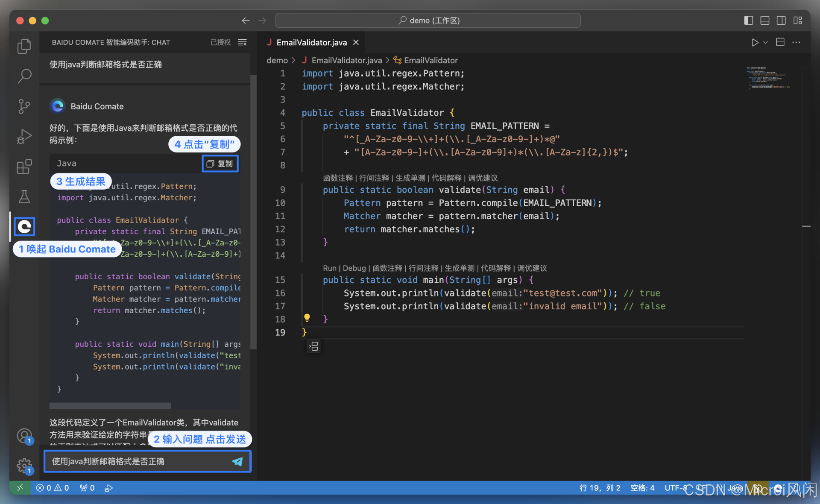Viewport: 820px width, 504px height.
Task: Open the Source Control view icon
Action: 24,106
